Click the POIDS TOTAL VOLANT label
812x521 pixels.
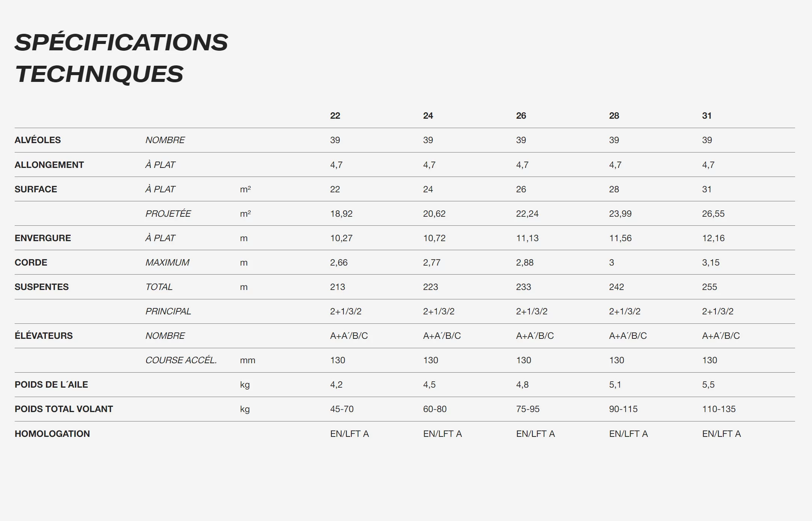[64, 409]
